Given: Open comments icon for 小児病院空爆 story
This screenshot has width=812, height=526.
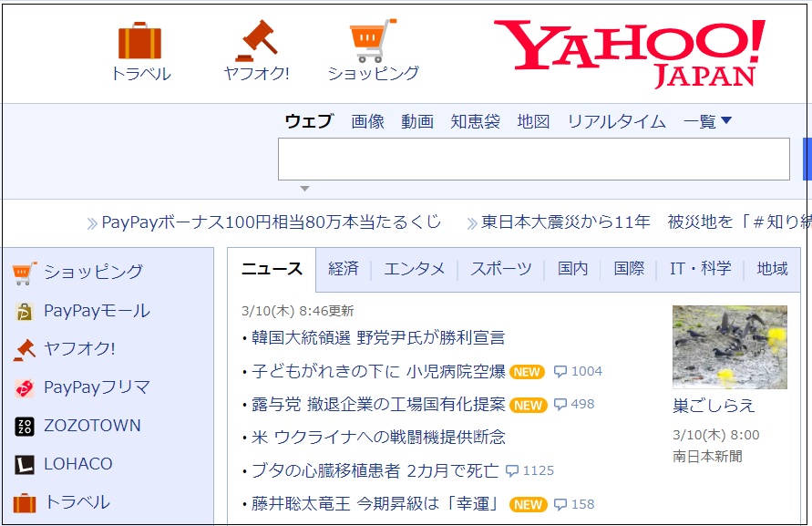Looking at the screenshot, I should pos(560,372).
